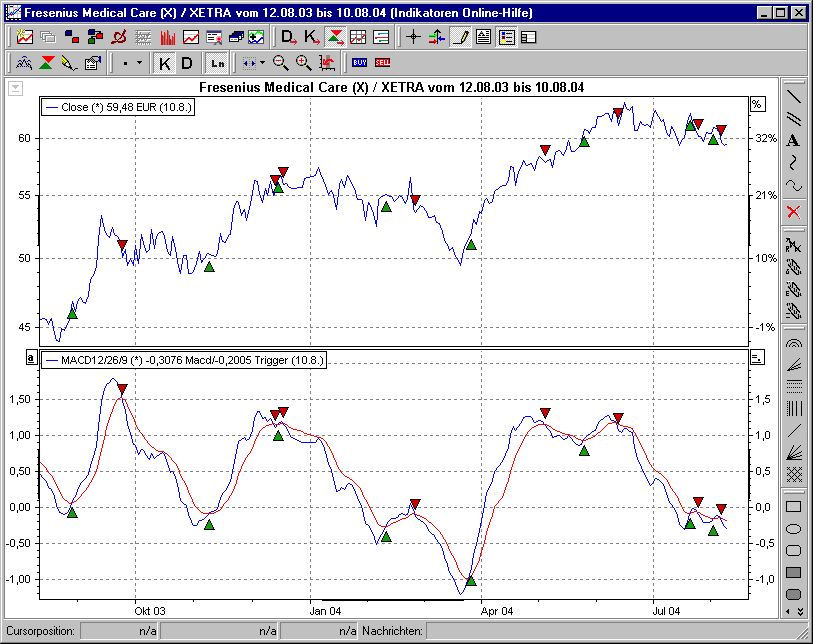Expand hidden tools via sidebar chevrons

pyautogui.click(x=800, y=610)
